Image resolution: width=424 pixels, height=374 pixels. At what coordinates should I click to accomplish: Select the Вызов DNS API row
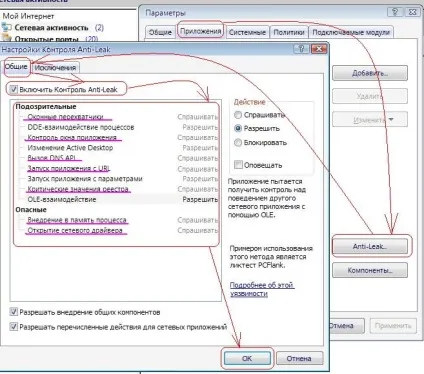point(117,158)
